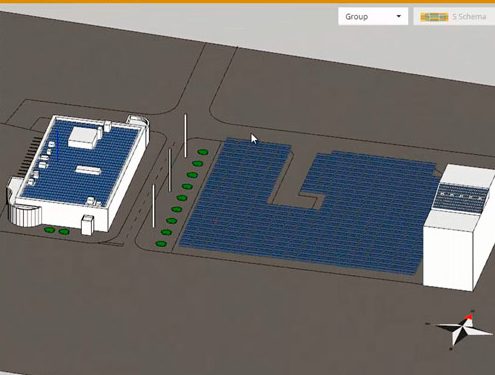Click the topmost green tree in the row

[x=203, y=152]
